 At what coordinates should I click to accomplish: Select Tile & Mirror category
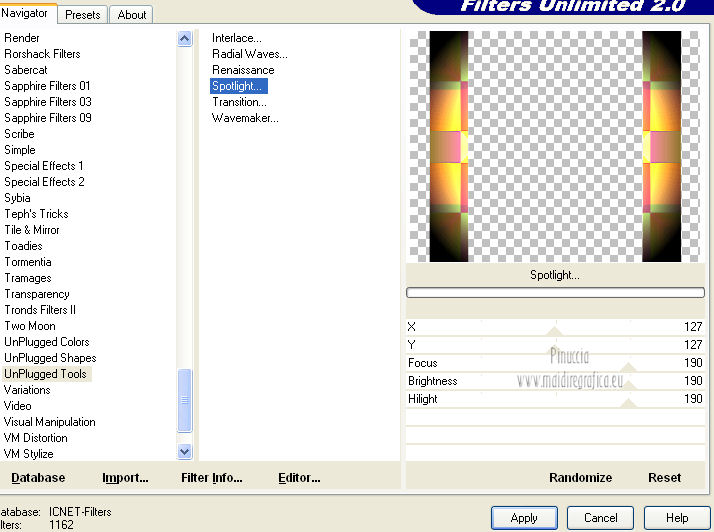point(32,230)
